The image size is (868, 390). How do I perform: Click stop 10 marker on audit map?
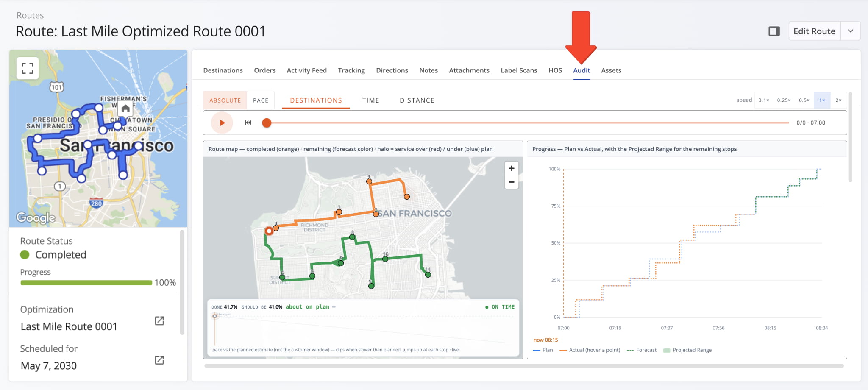385,259
